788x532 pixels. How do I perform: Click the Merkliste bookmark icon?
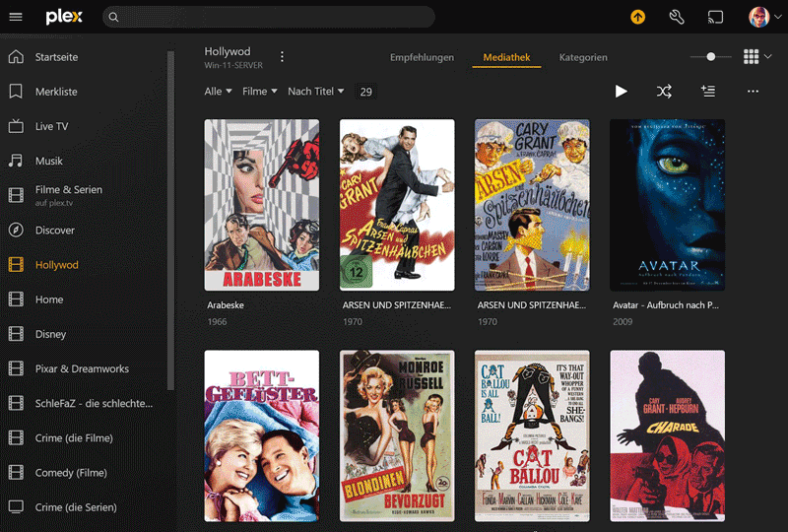16,92
